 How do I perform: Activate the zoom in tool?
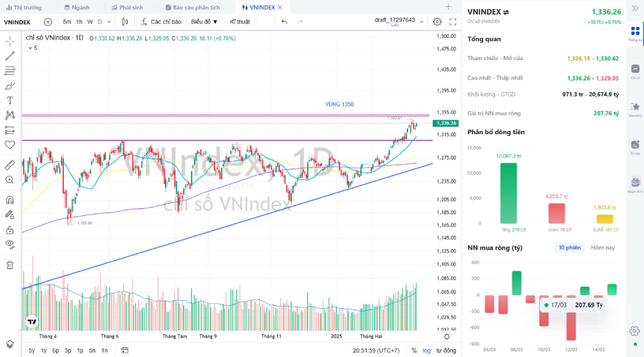point(10,179)
